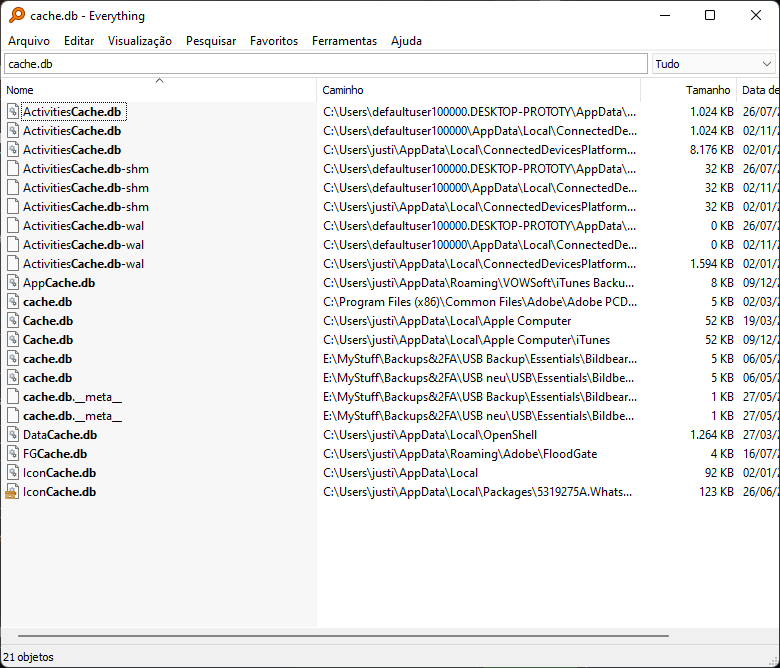
Task: Sort results by Caminho column header
Action: click(479, 90)
